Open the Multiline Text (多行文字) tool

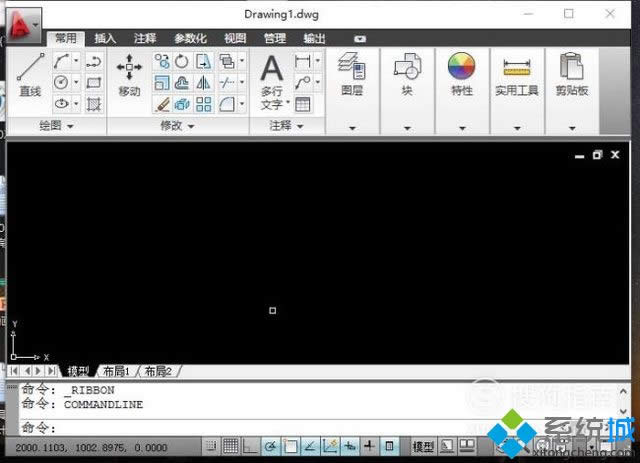[272, 82]
